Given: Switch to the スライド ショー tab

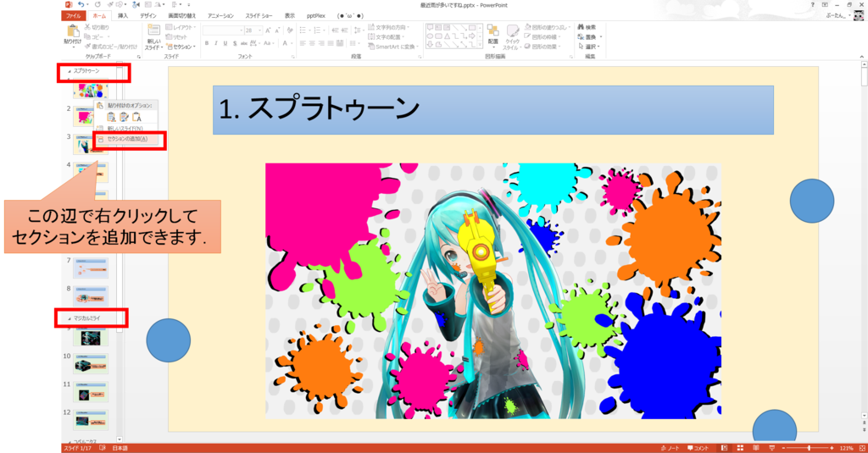Looking at the screenshot, I should point(259,16).
